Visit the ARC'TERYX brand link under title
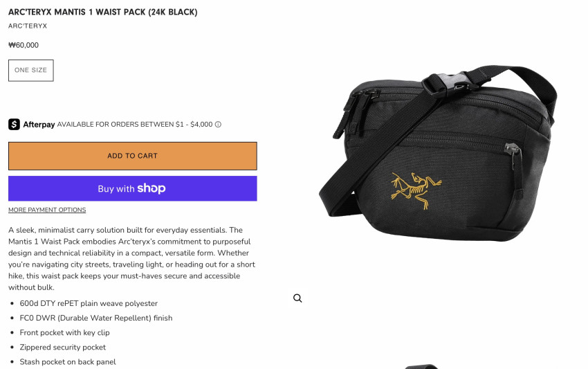This screenshot has height=369, width=588. tap(28, 26)
